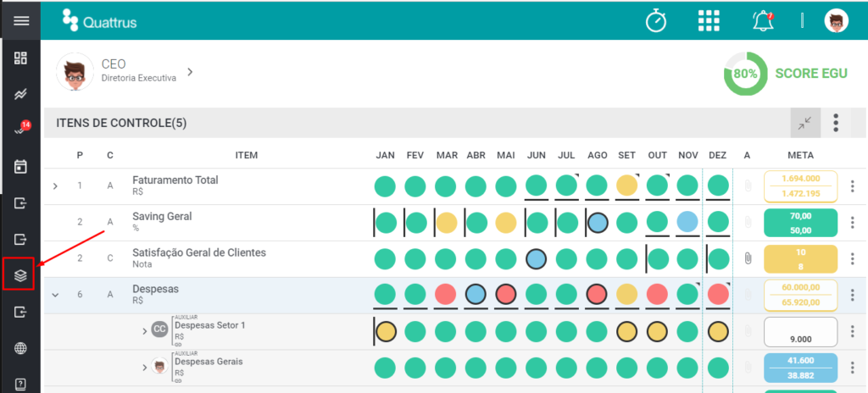Collapse the Despesas row
The height and width of the screenshot is (393, 868).
coord(55,295)
